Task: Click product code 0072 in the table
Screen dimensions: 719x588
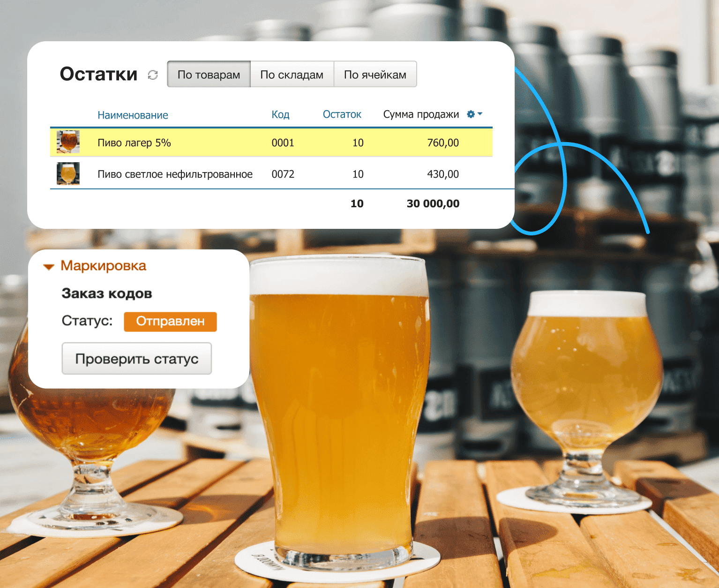Action: pos(283,174)
